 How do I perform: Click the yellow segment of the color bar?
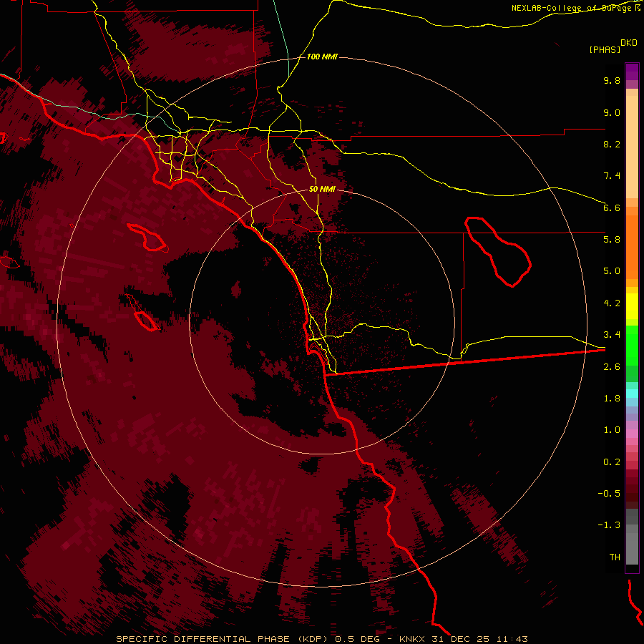click(x=632, y=306)
